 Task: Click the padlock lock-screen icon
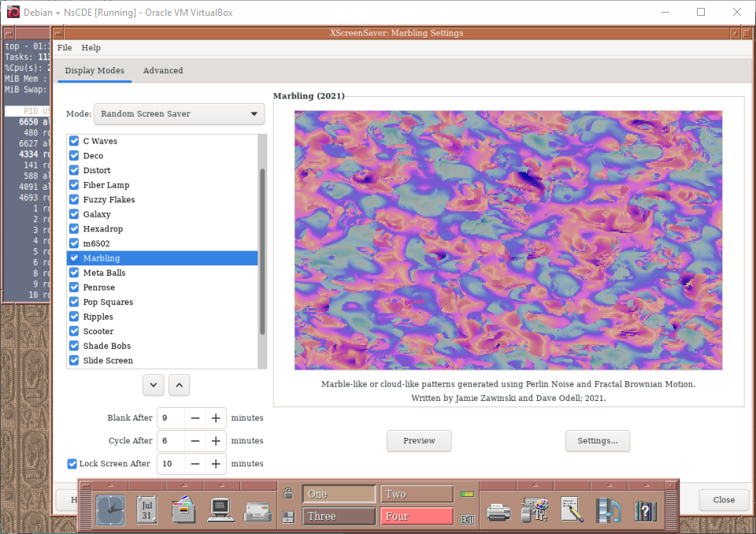click(288, 494)
